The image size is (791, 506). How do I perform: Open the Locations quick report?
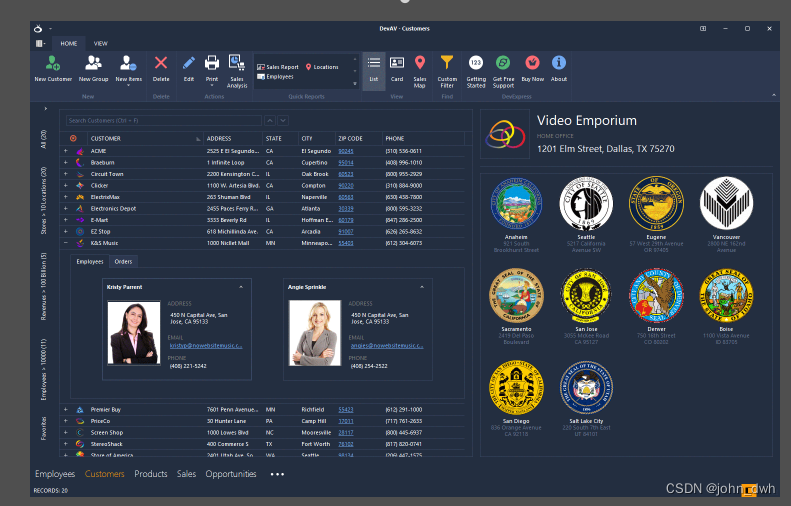pos(322,67)
